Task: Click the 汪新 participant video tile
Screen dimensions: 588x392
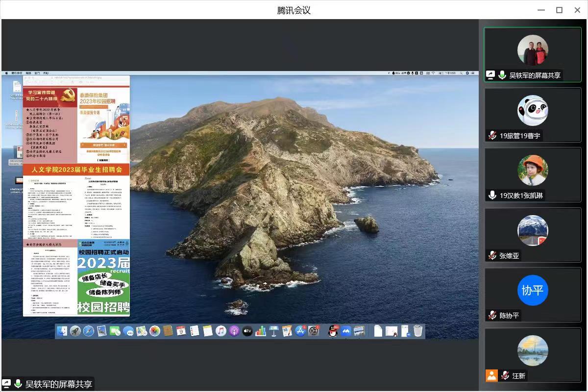Action: [x=533, y=354]
